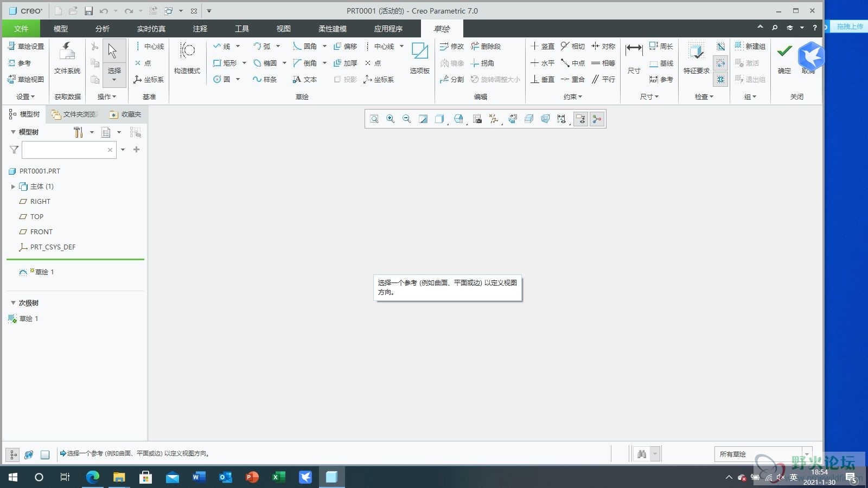Open the 选择 (Select) dropdown arrow

pos(114,80)
